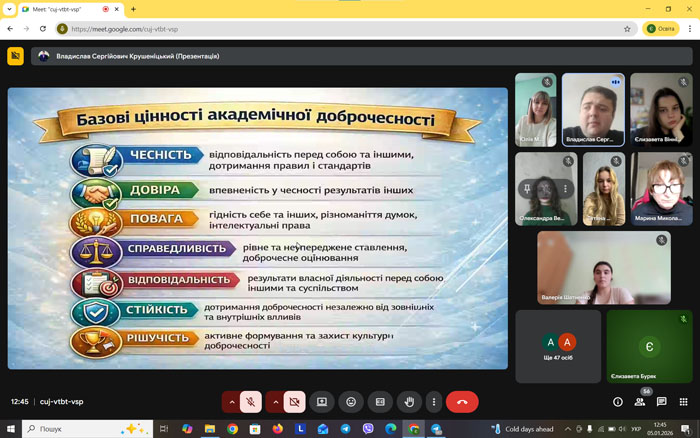Open options on Олександра's video tile
The image size is (700, 438).
tap(567, 188)
